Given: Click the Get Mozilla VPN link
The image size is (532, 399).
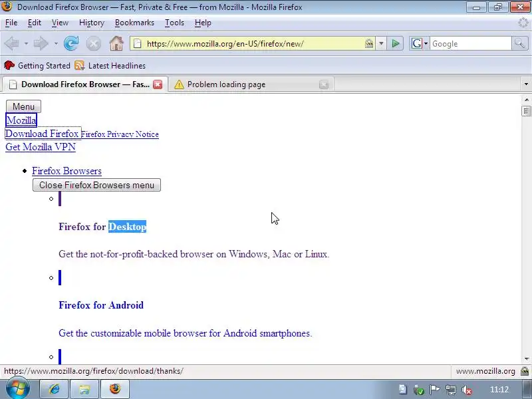Looking at the screenshot, I should tap(41, 147).
